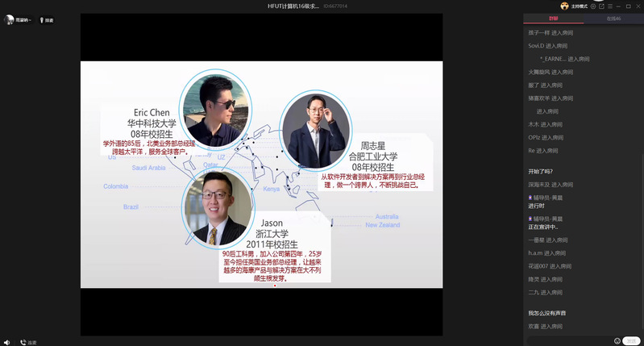Viewport: 644px width, 346px height.
Task: Click the speaker volume icon
Action: [x=6, y=342]
